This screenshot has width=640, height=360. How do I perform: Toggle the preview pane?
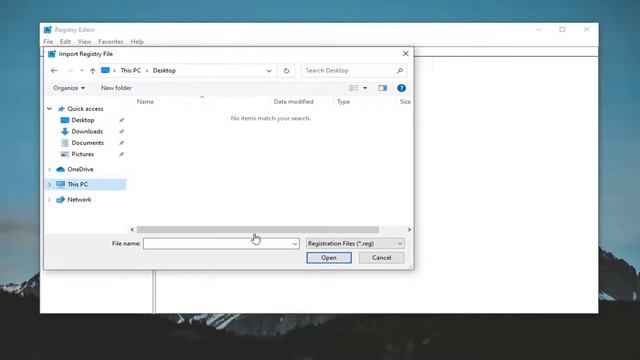coord(382,88)
